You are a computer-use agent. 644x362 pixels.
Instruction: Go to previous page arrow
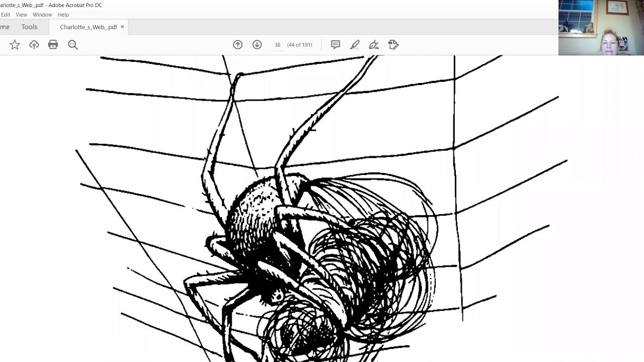tap(237, 45)
